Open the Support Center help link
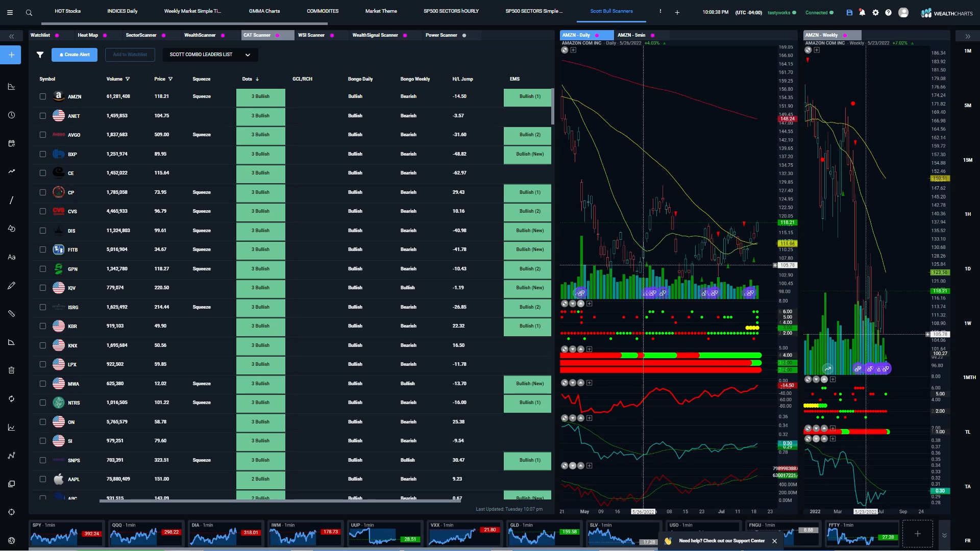 point(722,541)
